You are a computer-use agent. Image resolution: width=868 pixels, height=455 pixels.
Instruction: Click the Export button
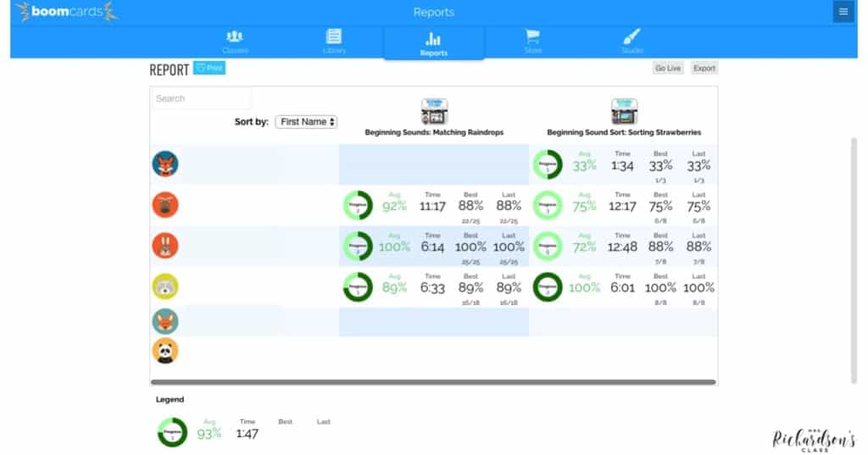(704, 68)
